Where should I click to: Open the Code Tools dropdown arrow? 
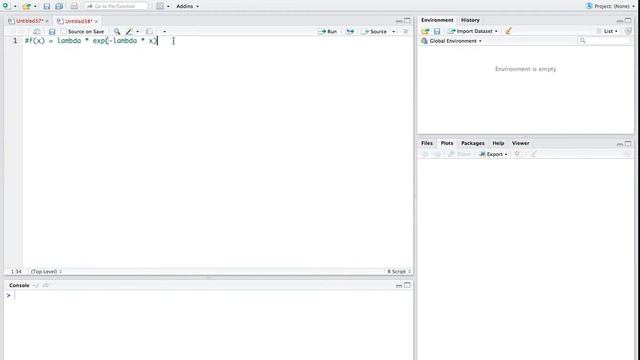click(138, 32)
